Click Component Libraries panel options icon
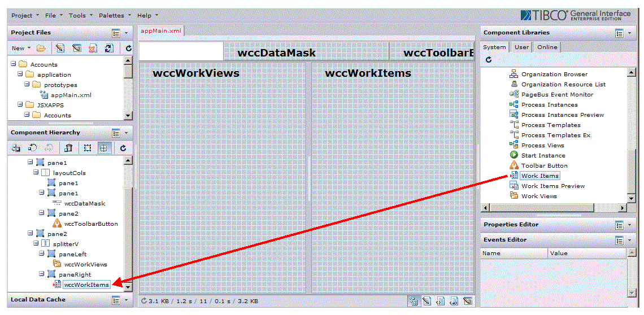 point(620,33)
